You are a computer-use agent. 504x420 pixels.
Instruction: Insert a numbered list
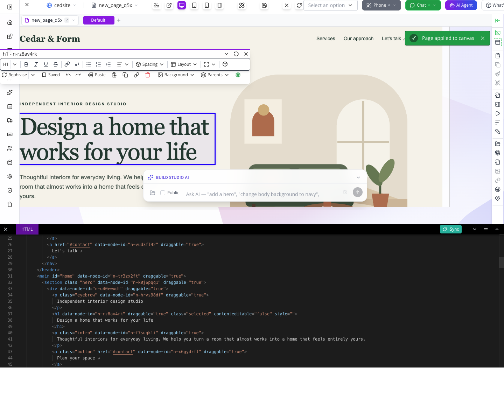coord(98,64)
